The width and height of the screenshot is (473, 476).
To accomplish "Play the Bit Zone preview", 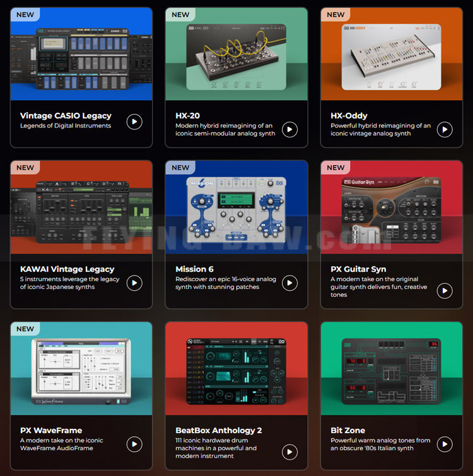I will 445,444.
